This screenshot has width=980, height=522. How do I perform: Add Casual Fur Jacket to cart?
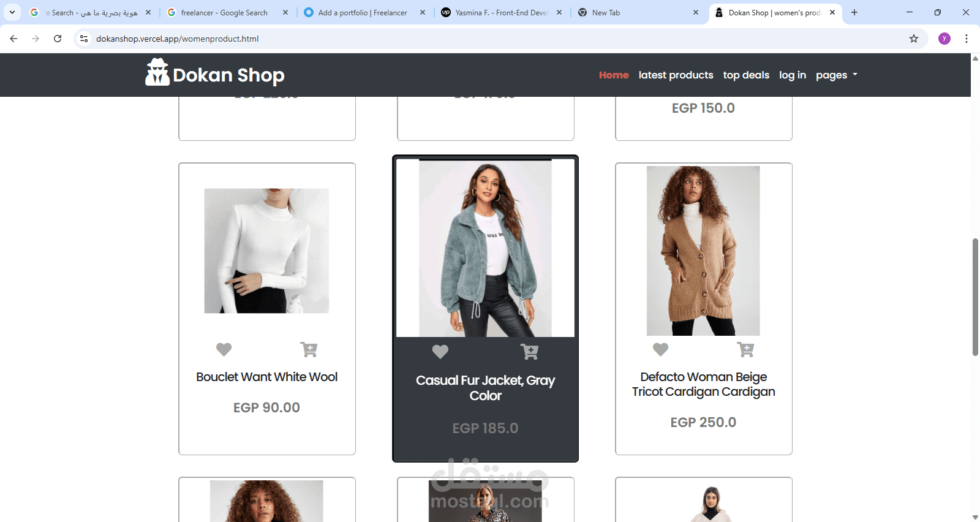click(x=529, y=352)
